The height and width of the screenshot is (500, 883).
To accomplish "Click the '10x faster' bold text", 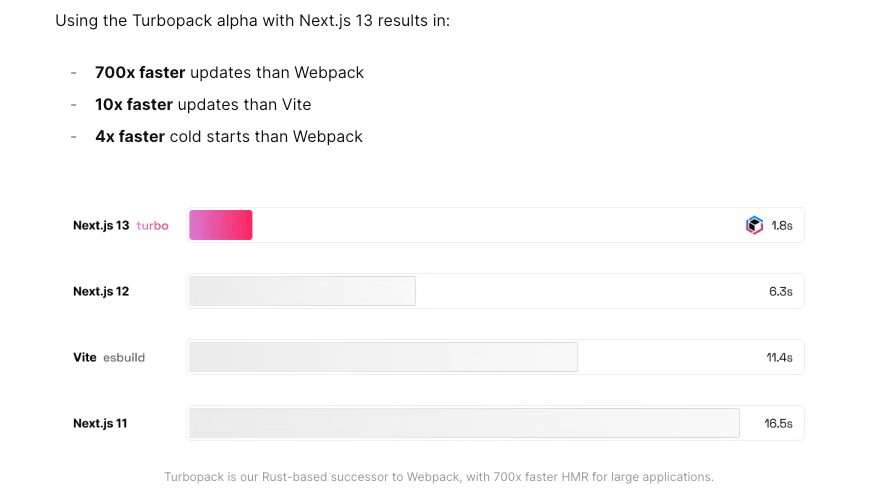I will [134, 105].
